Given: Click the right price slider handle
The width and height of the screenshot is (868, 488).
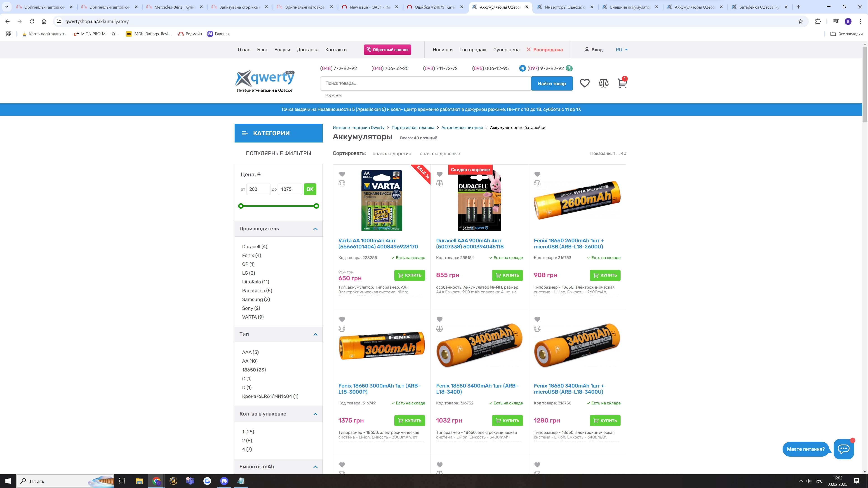Looking at the screenshot, I should tap(316, 206).
